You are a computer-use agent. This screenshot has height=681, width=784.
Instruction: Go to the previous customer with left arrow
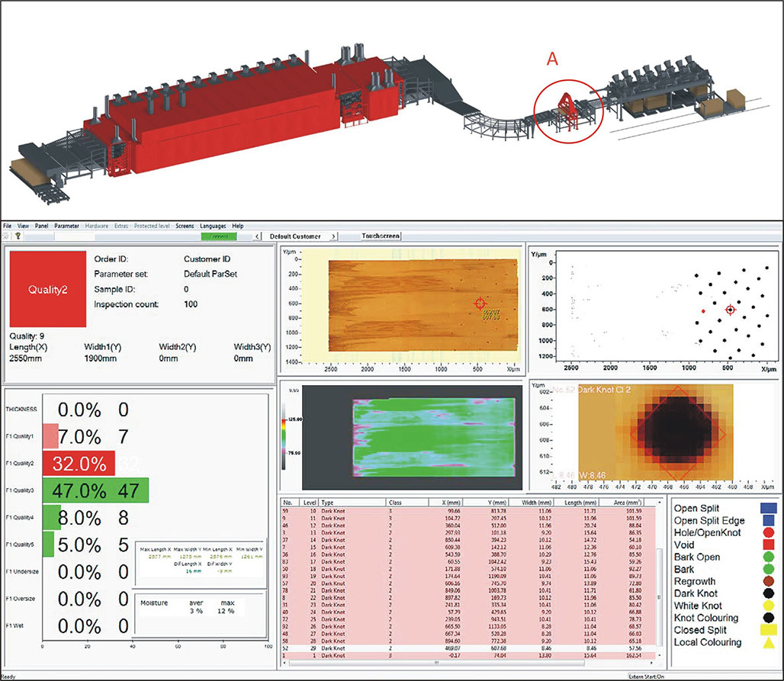pos(257,236)
